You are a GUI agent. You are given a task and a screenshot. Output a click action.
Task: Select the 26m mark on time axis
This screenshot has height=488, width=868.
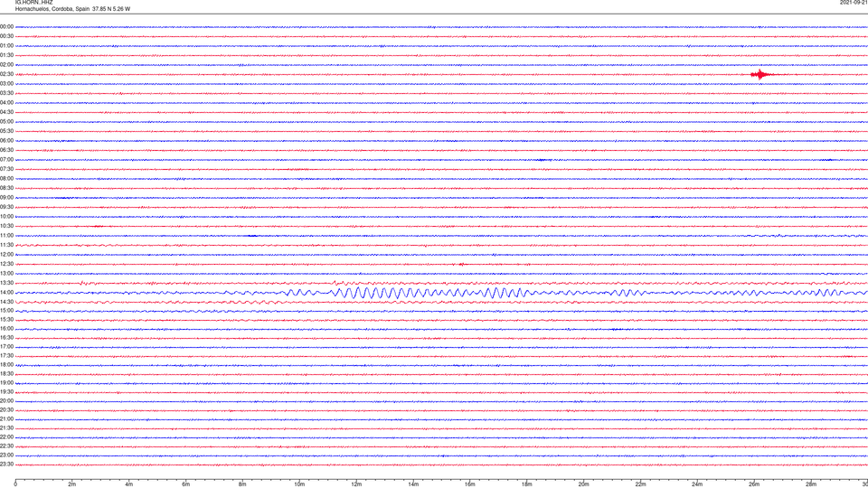[754, 484]
